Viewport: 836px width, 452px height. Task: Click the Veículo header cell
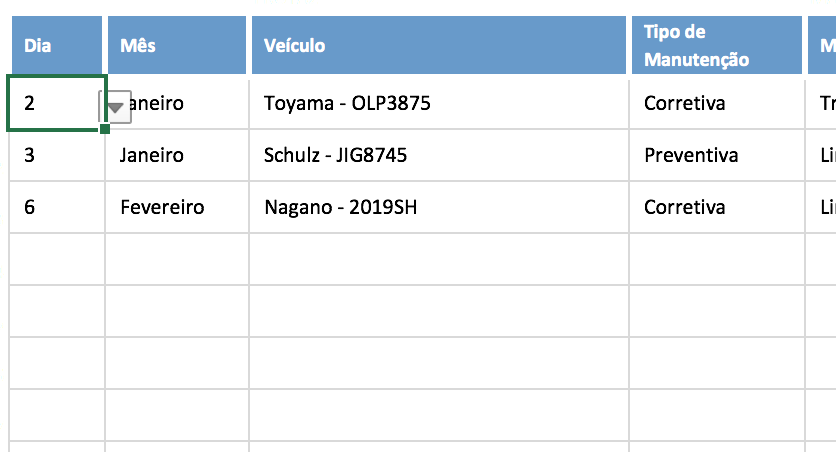pos(438,46)
